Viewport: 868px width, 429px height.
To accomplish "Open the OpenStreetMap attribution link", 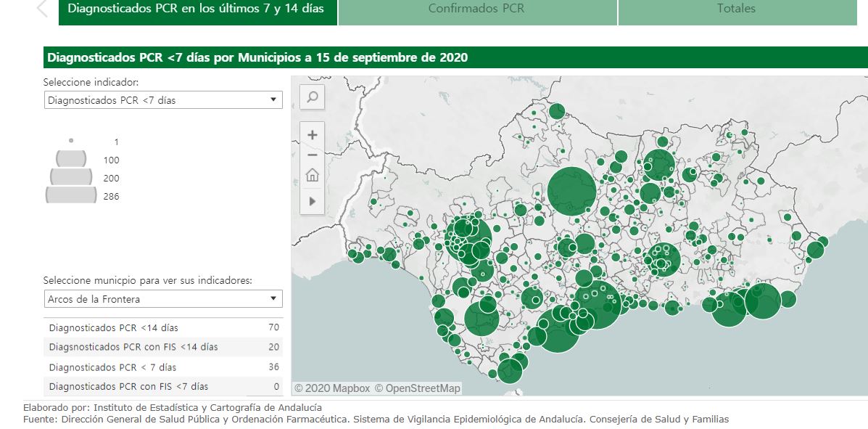I will click(418, 388).
